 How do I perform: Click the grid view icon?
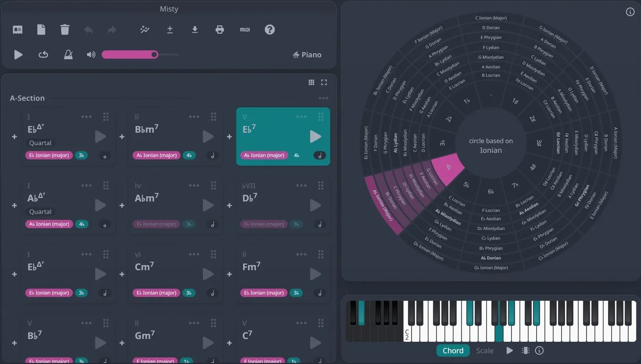(x=311, y=82)
